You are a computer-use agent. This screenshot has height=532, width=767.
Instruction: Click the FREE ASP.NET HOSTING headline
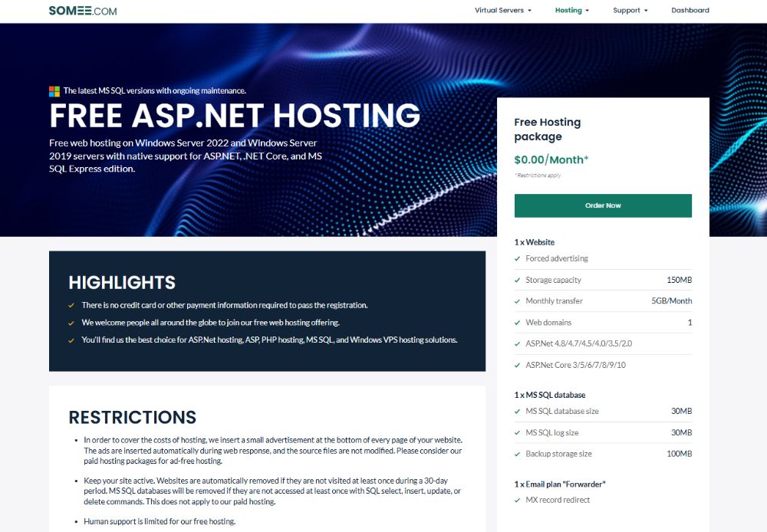235,116
